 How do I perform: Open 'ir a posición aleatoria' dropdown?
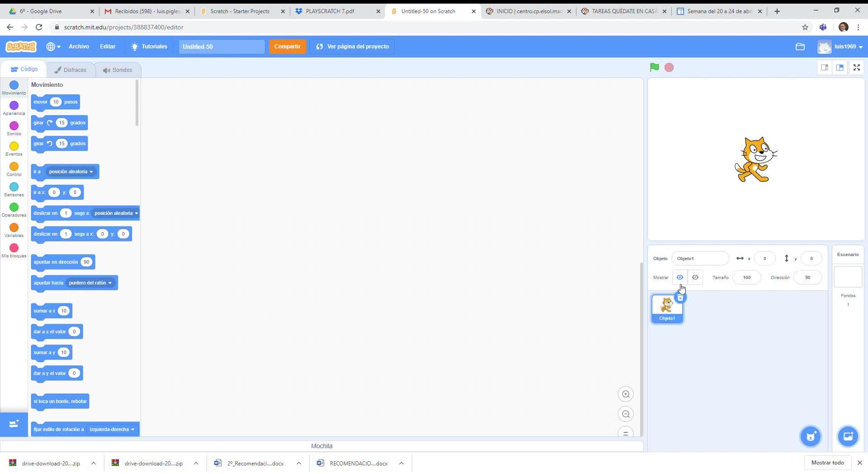[71, 172]
